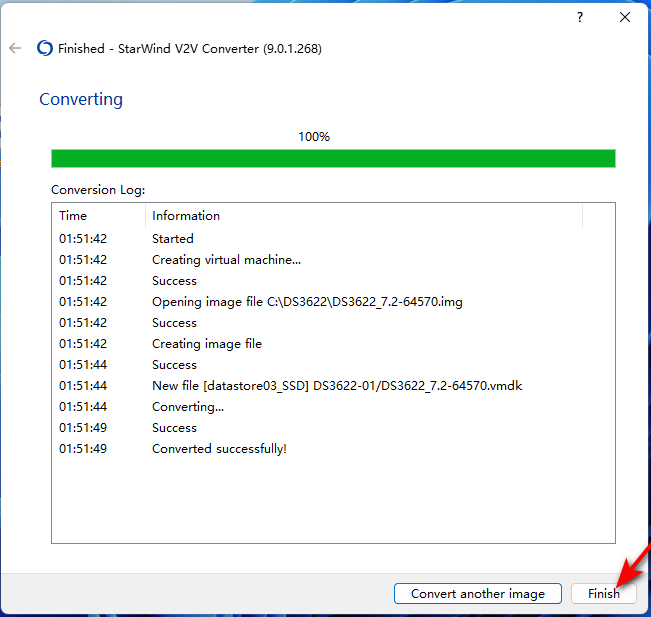Open help with the question mark icon
Image resolution: width=651 pixels, height=617 pixels.
[580, 17]
